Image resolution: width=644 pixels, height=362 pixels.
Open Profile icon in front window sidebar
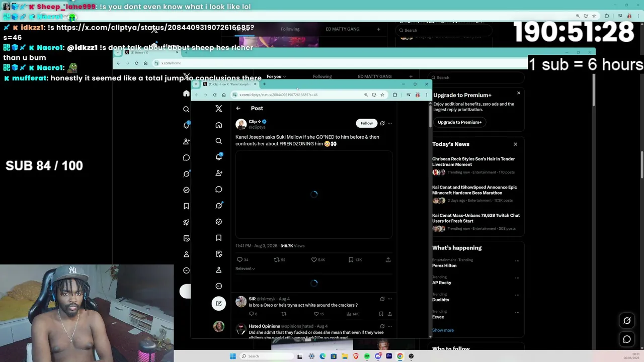pos(218,270)
